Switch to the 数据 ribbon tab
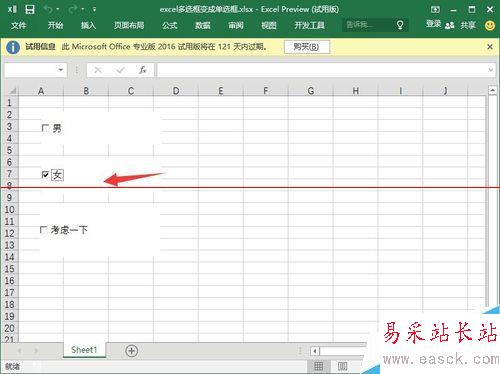This screenshot has width=500, height=374. 203,25
